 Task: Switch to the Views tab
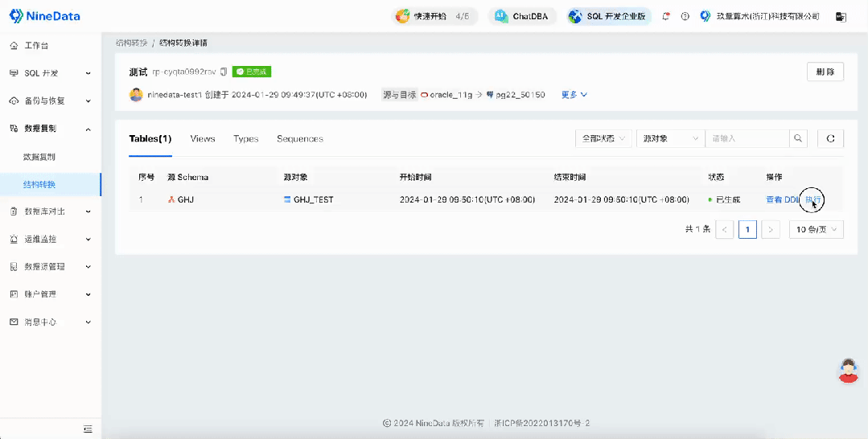click(x=203, y=139)
